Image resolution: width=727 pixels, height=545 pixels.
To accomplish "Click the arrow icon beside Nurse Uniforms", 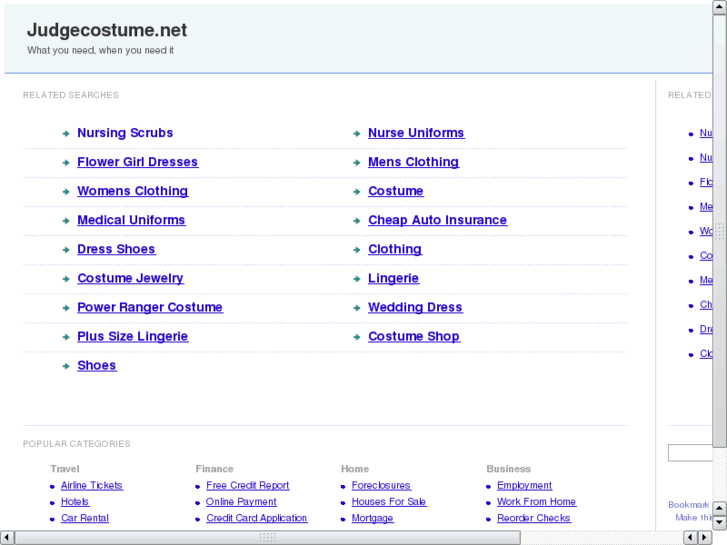I will pyautogui.click(x=357, y=134).
